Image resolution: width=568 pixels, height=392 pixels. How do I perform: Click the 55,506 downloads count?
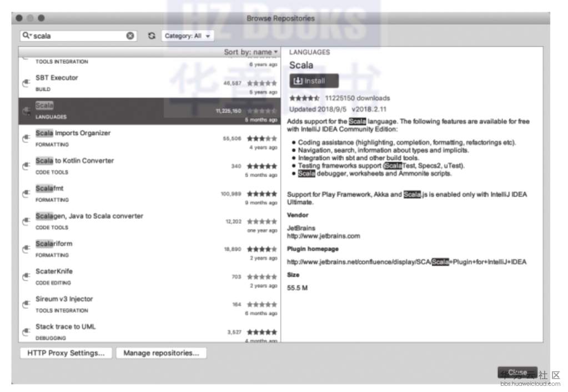click(232, 138)
